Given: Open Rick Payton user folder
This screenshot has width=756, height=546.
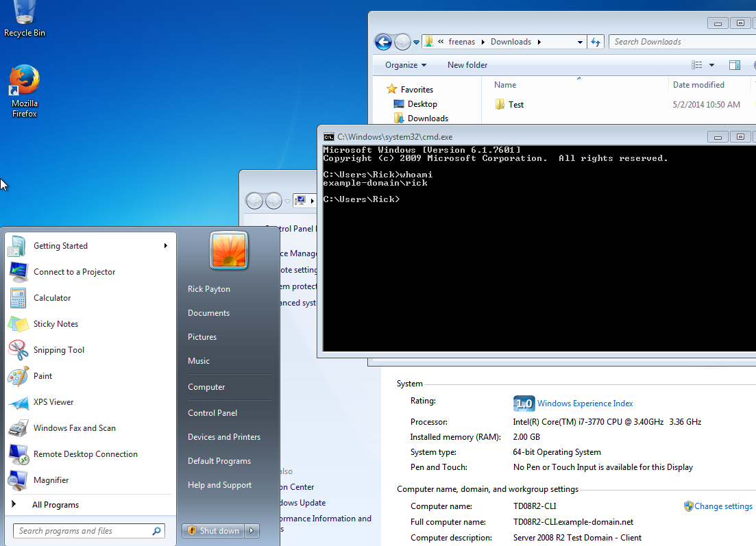Looking at the screenshot, I should (x=209, y=289).
